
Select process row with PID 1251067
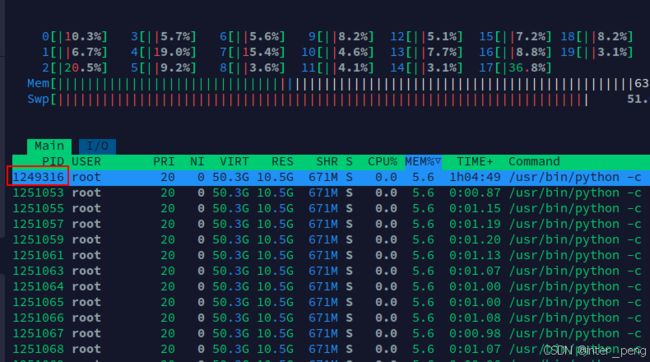coord(331,333)
